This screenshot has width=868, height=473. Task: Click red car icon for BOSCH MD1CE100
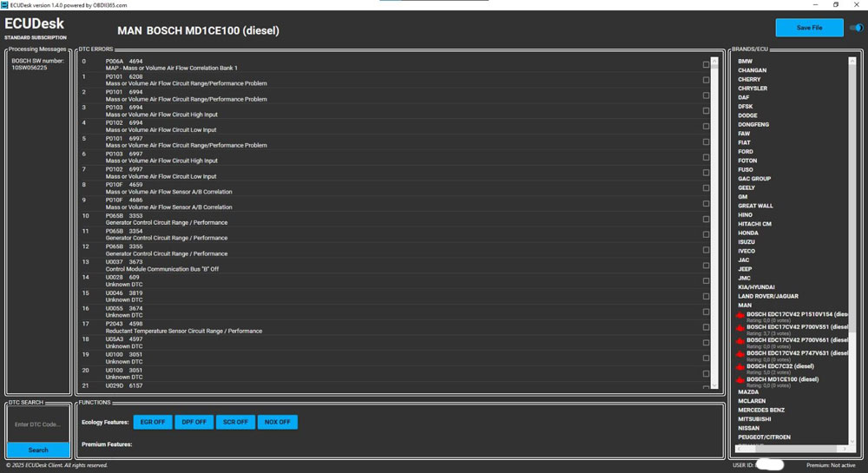point(740,380)
